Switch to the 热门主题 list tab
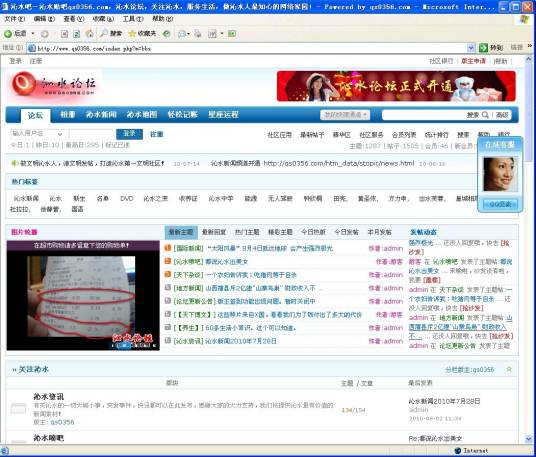Screen dimensions: 536x457 click(x=247, y=232)
